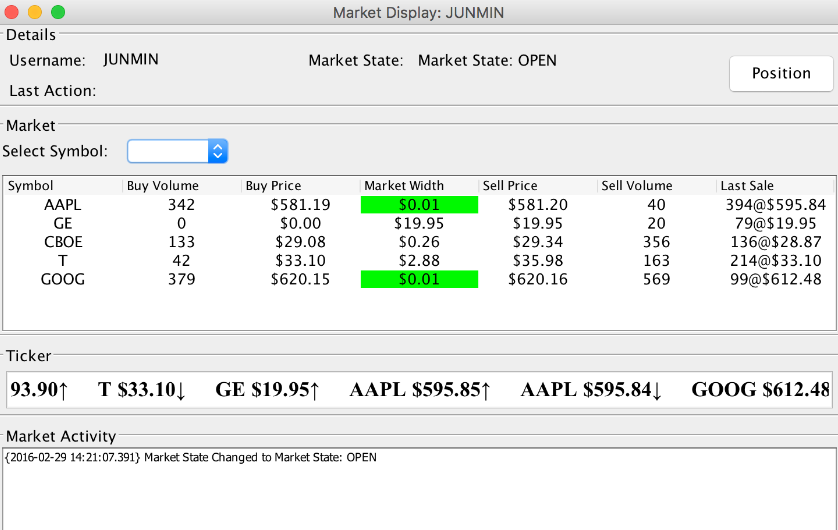Click GOOG green $0.01 market width cell

tap(419, 279)
